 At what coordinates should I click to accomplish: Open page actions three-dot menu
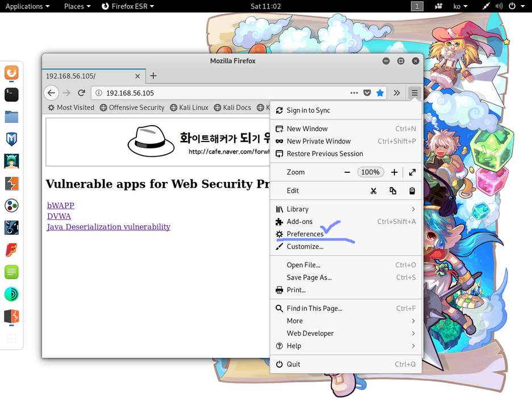point(354,93)
